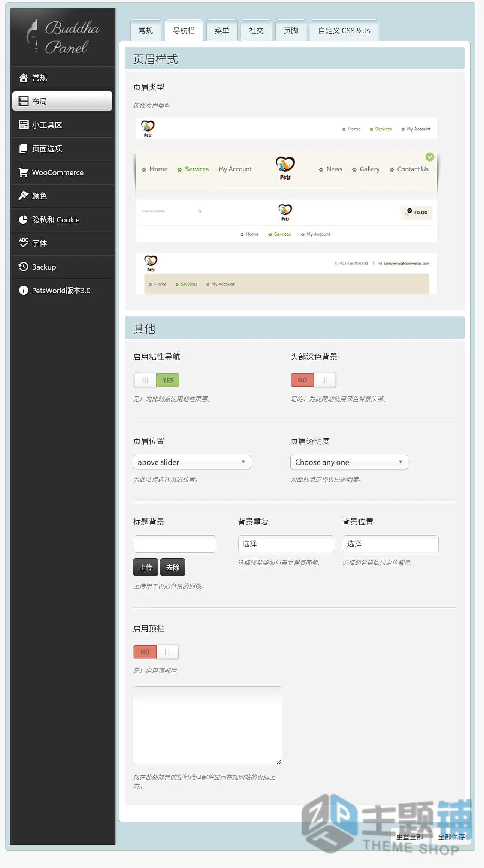Open the 隐私和 Cookie settings section
Image resolution: width=484 pixels, height=868 pixels.
click(62, 219)
